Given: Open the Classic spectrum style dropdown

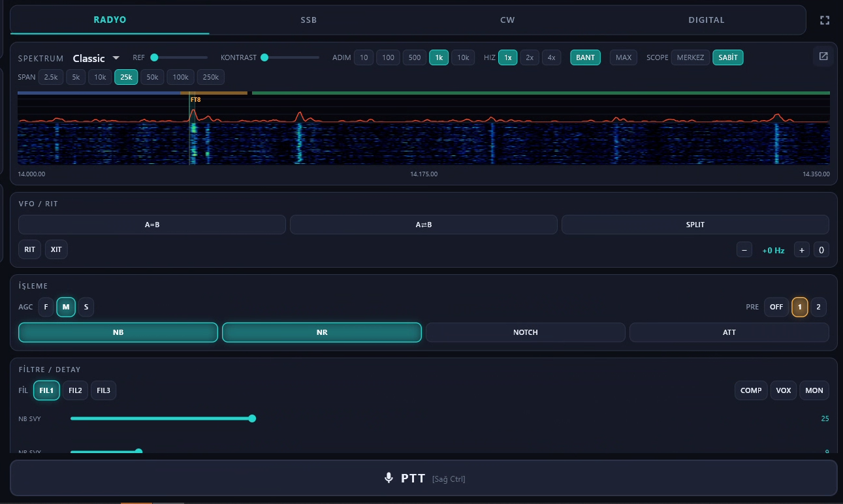Looking at the screenshot, I should pos(96,58).
